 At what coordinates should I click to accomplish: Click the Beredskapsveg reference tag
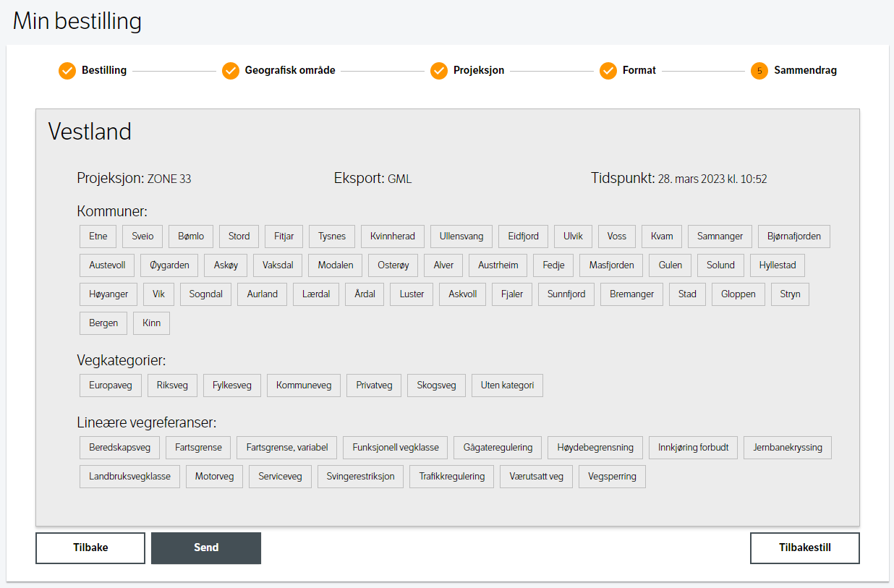(x=120, y=448)
